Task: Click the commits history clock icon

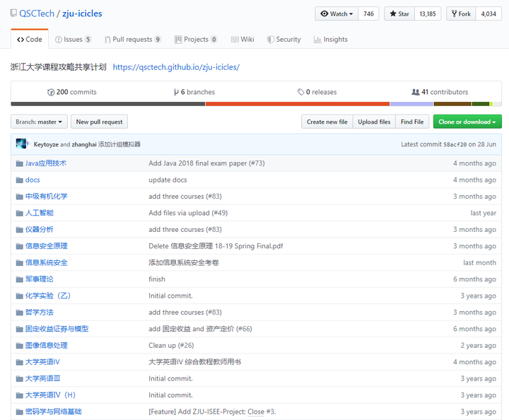Action: pyautogui.click(x=51, y=92)
